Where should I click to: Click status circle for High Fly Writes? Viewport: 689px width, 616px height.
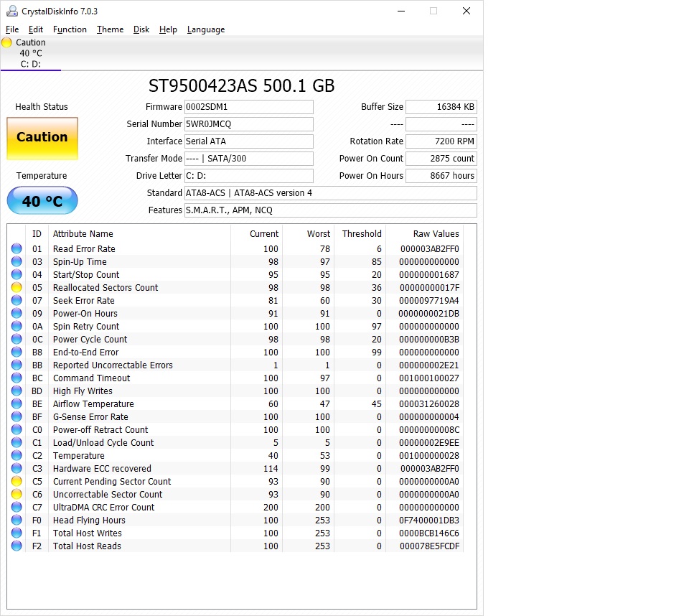point(17,391)
